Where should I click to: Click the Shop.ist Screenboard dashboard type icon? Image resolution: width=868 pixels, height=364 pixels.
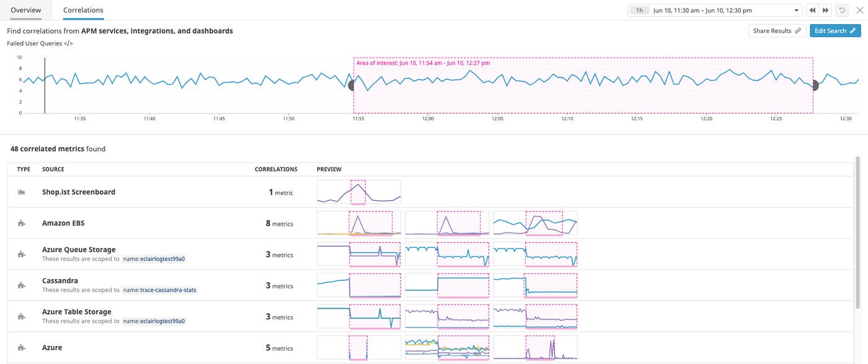click(21, 192)
